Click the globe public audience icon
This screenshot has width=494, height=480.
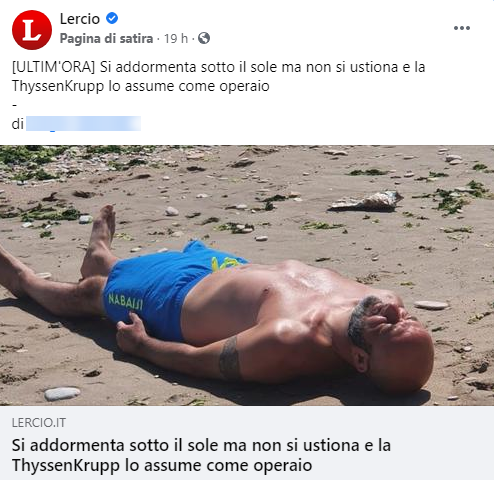click(x=204, y=38)
